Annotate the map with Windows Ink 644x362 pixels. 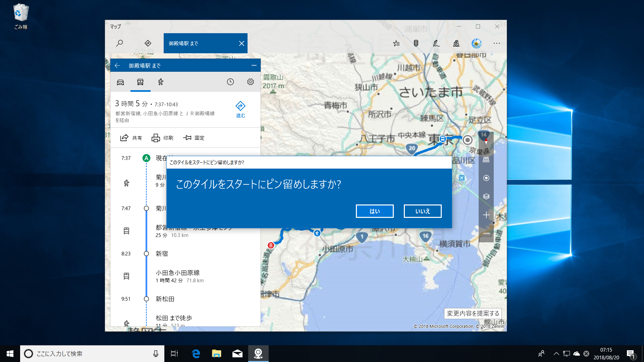(x=435, y=43)
